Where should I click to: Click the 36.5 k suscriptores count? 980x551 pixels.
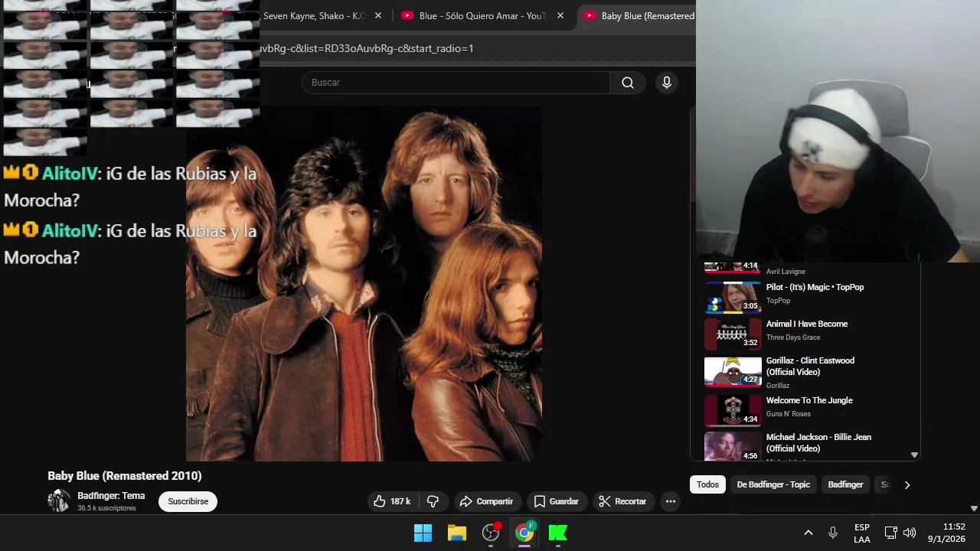tap(106, 508)
